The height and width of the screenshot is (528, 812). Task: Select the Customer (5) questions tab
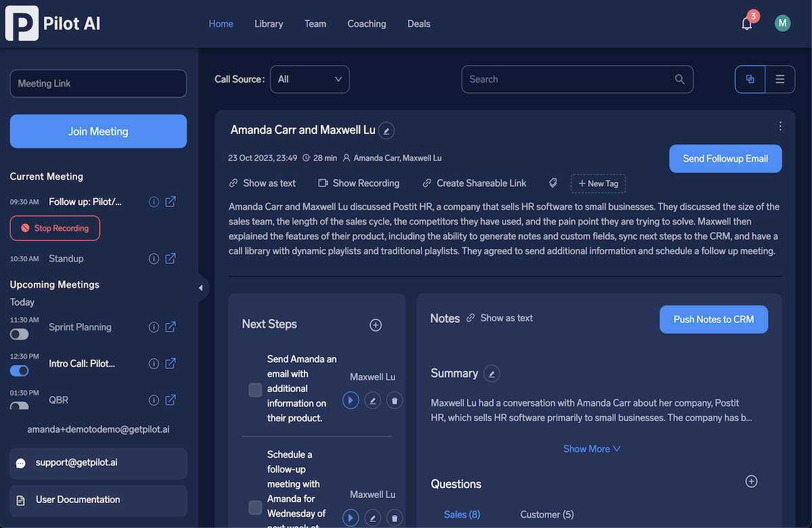547,514
